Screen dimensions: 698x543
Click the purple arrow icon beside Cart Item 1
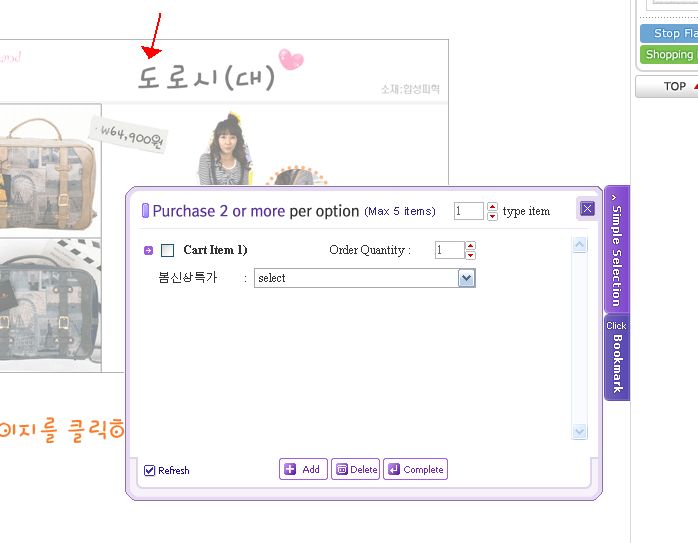click(148, 251)
